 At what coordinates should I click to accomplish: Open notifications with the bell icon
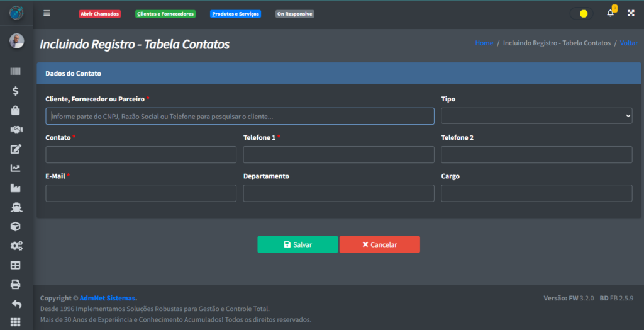point(610,13)
